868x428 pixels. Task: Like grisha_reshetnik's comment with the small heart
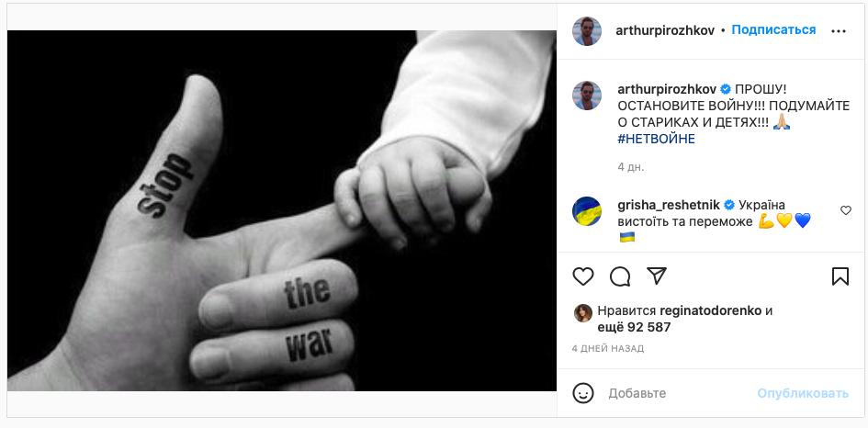tap(846, 210)
